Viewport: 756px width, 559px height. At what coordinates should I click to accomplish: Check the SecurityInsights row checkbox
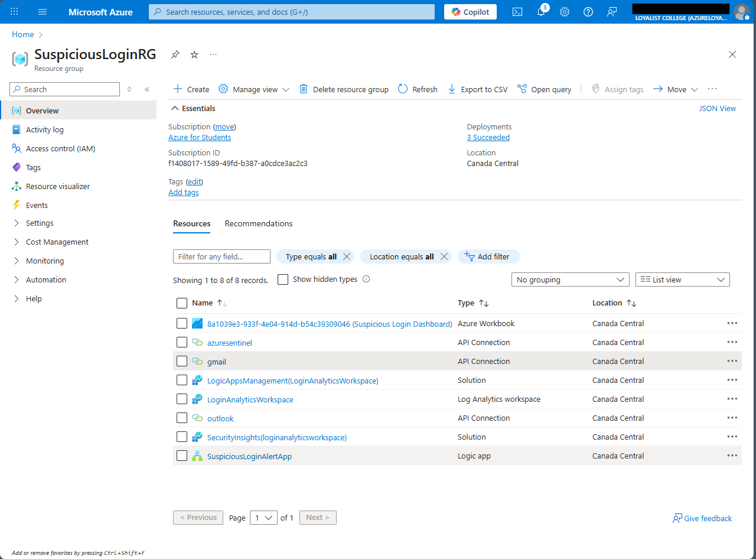(x=182, y=437)
